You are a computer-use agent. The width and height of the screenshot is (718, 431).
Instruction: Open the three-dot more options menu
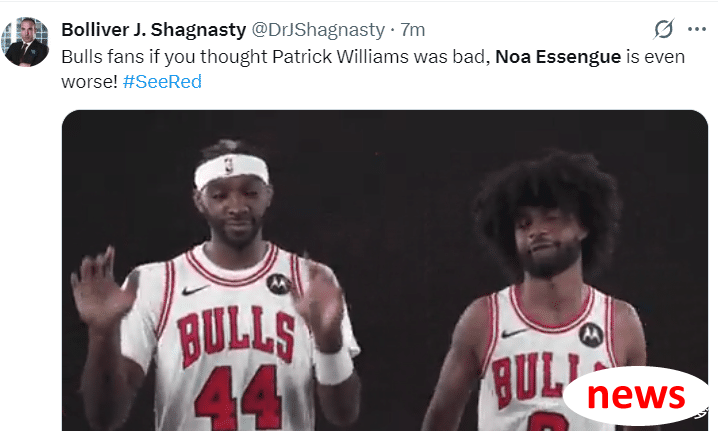(696, 29)
